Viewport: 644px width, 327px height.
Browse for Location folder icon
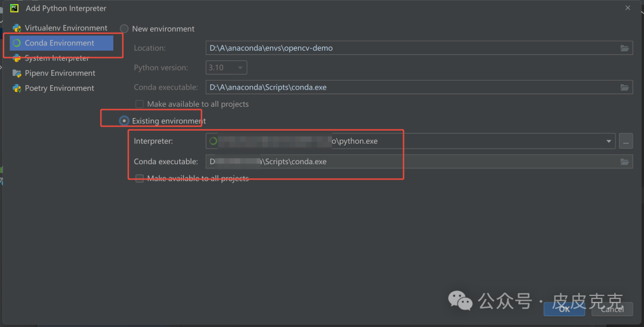[x=624, y=48]
